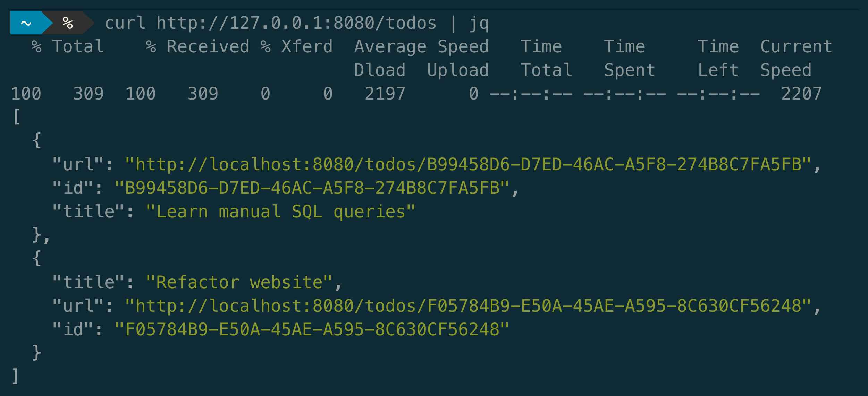Click the "Refactor website" title string
The height and width of the screenshot is (396, 868).
(239, 282)
